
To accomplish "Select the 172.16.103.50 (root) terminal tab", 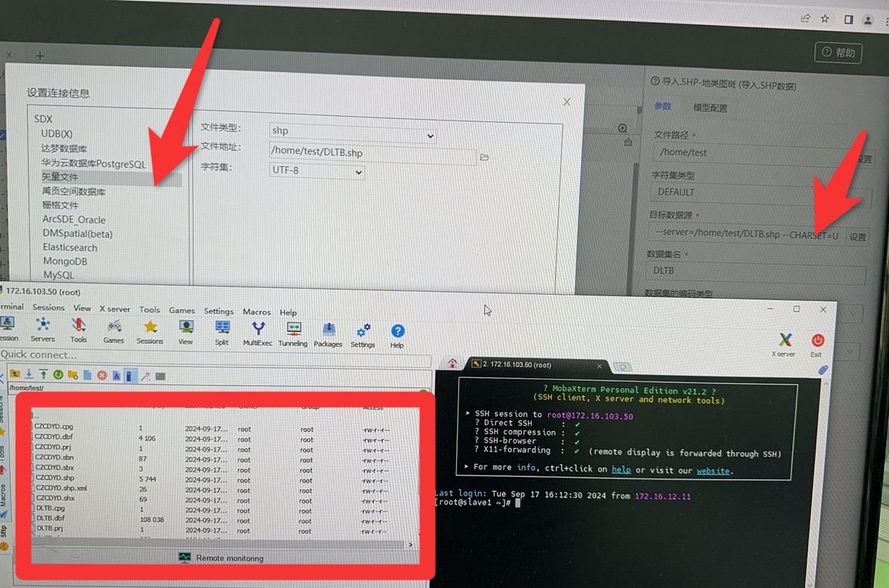I will tap(536, 365).
